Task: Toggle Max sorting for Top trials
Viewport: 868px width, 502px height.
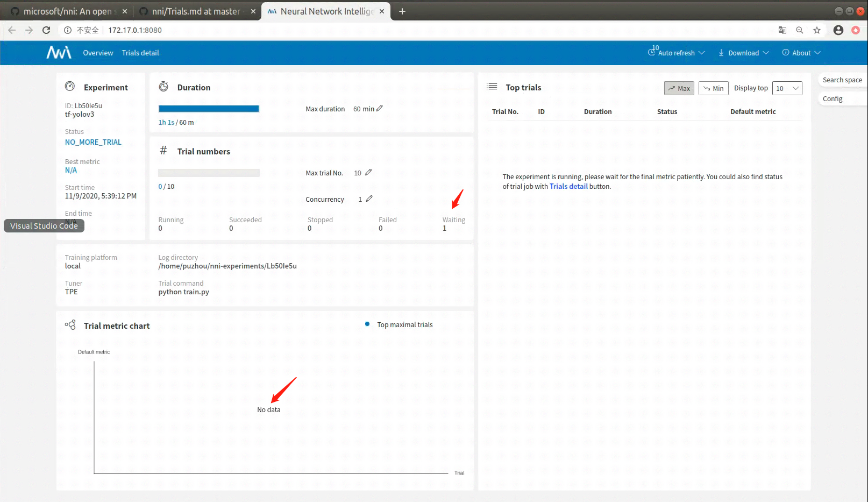Action: [x=679, y=88]
